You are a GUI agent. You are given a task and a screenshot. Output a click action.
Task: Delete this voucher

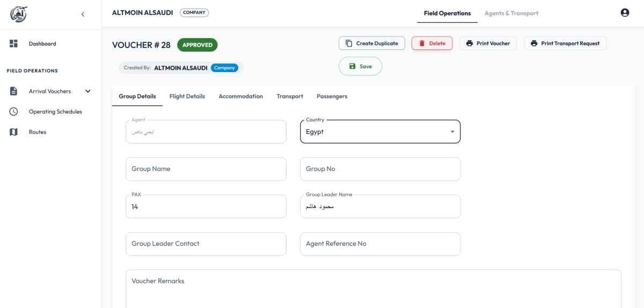coord(431,44)
